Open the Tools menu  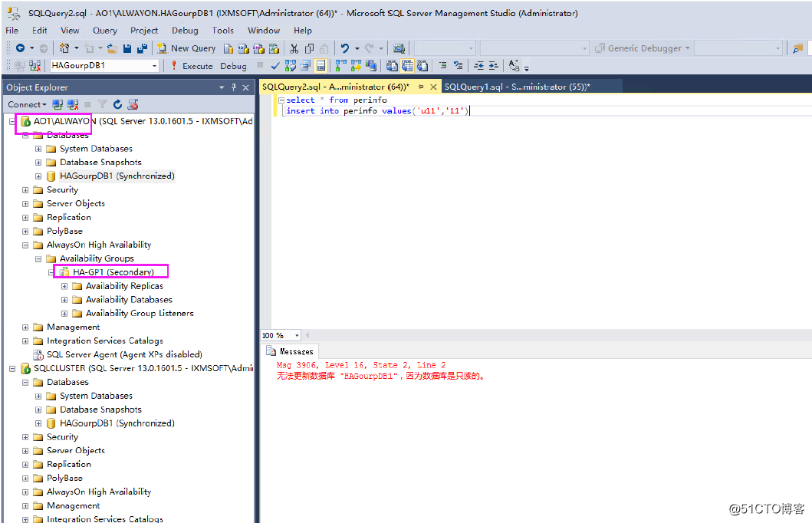pos(222,31)
